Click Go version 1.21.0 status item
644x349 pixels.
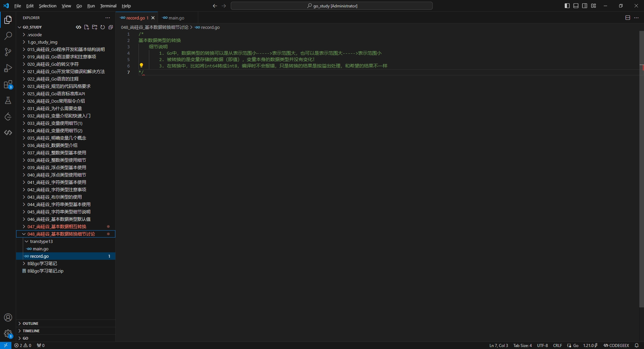(590, 345)
